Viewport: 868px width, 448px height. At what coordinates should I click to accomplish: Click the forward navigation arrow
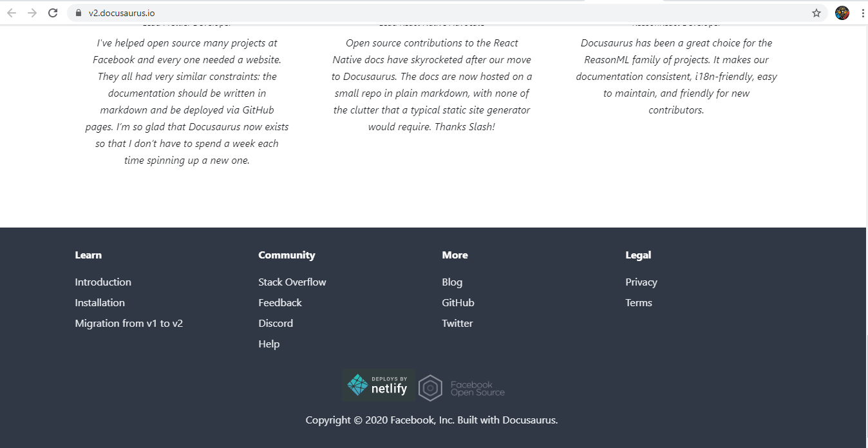point(32,12)
